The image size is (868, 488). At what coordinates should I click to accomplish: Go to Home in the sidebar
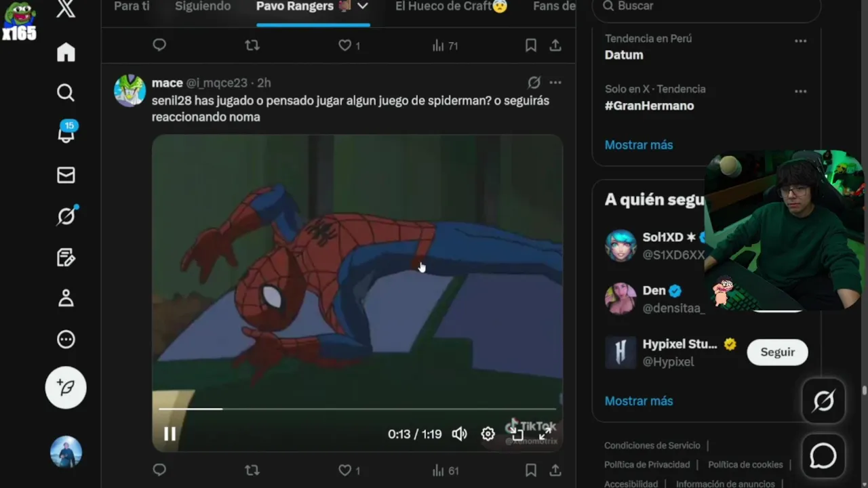(66, 52)
